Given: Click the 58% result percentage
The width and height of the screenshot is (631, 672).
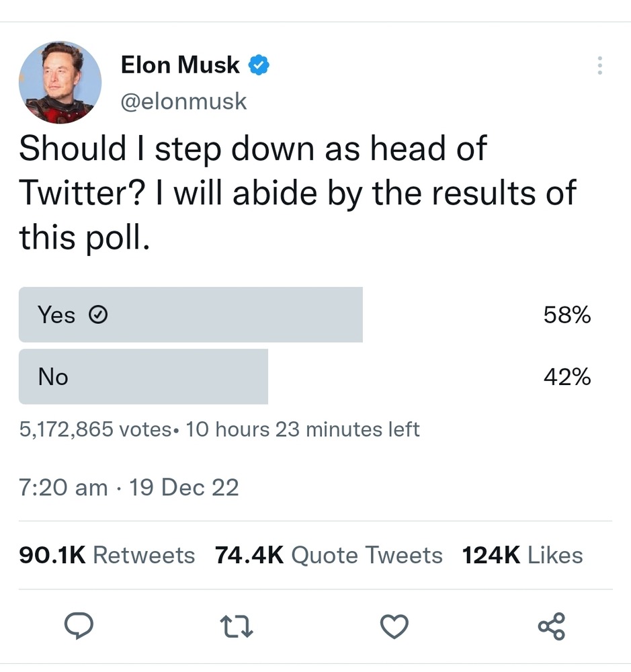Looking at the screenshot, I should coord(567,314).
